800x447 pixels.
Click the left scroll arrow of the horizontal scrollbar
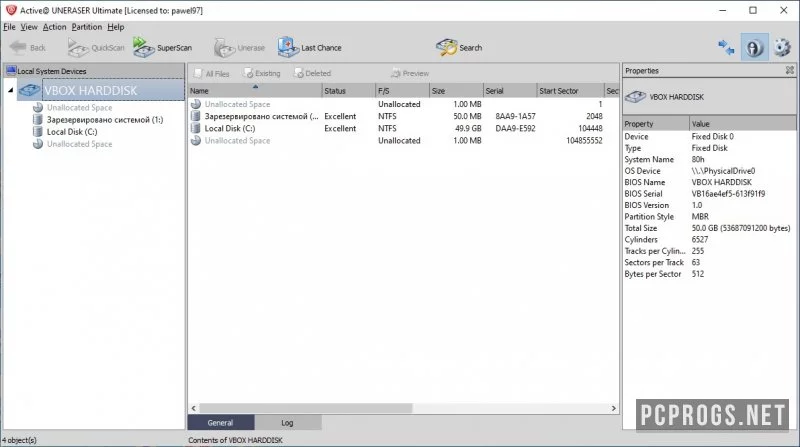193,408
